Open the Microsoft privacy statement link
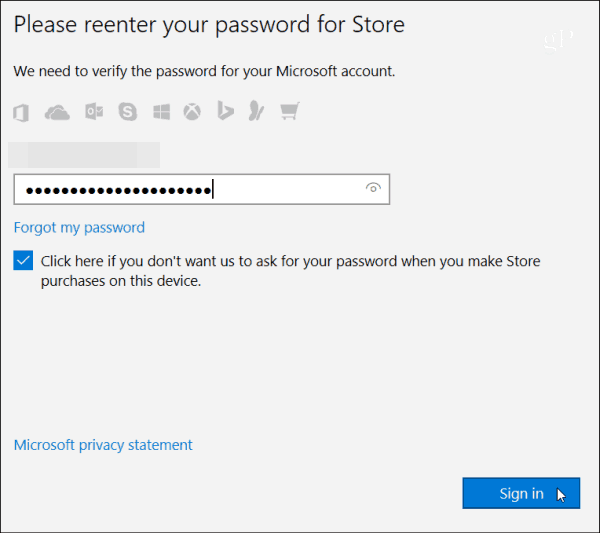This screenshot has height=533, width=600. click(103, 445)
